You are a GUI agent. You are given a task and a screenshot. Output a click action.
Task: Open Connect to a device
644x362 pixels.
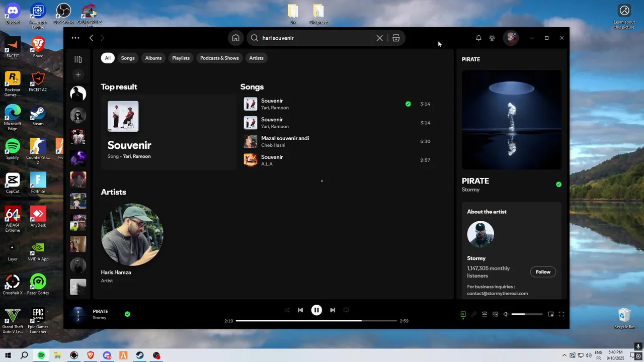tap(496, 314)
